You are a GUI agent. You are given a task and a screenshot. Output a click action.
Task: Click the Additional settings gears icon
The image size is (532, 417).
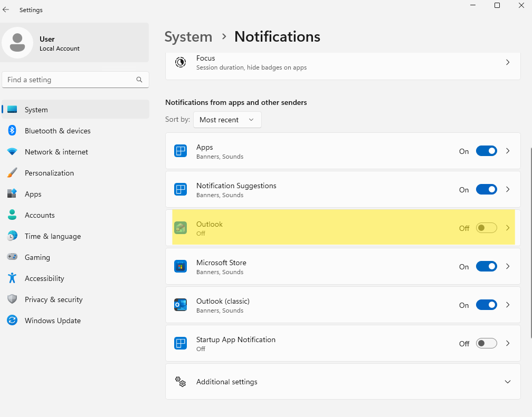180,381
